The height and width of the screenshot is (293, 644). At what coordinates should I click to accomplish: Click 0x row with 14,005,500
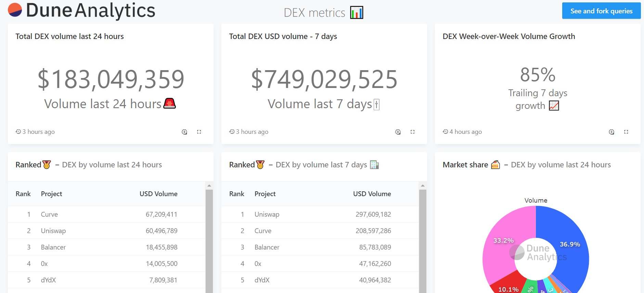click(106, 264)
